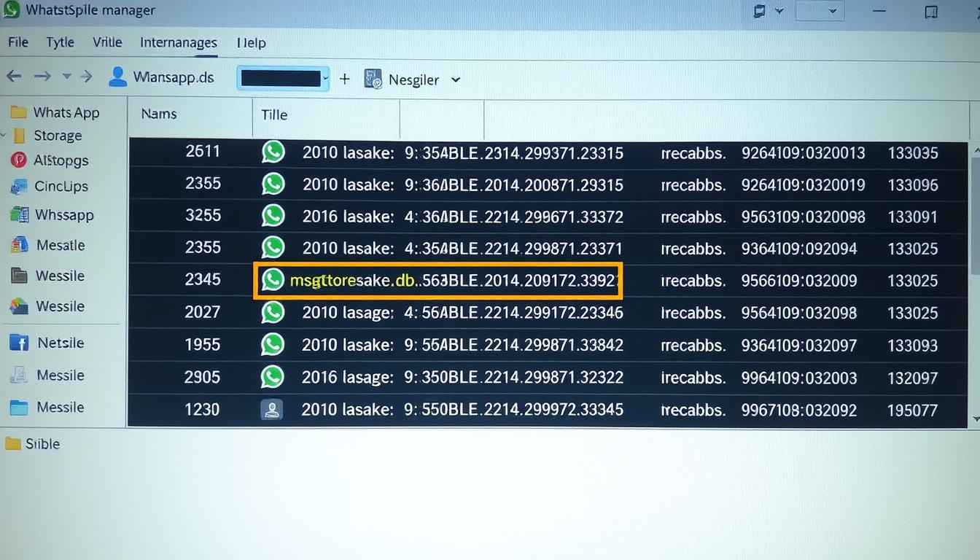Open the Vritle menu
The width and height of the screenshot is (980, 560).
coord(107,42)
